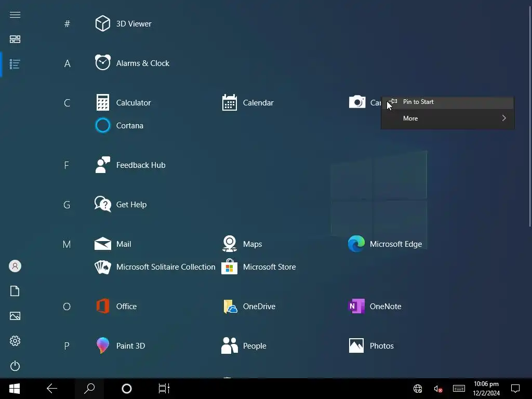Open the Calendar app icon
Viewport: 532px width, 399px height.
(x=229, y=102)
